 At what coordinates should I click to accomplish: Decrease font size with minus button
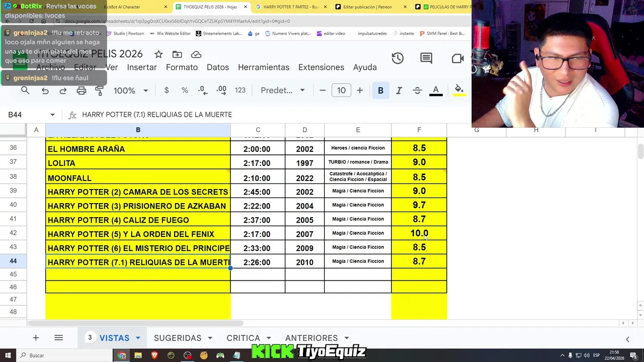coord(323,90)
